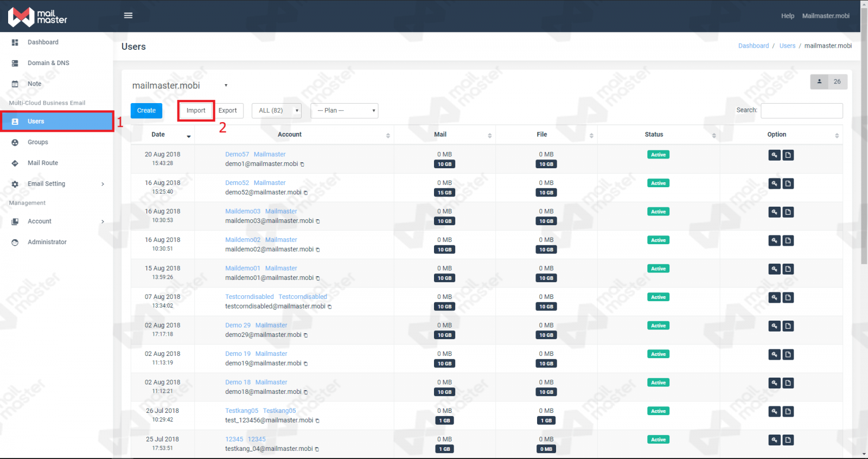Click document icon for testcorndisabled@mailmaster.mobi row
Viewport: 868px width, 459px height.
788,297
